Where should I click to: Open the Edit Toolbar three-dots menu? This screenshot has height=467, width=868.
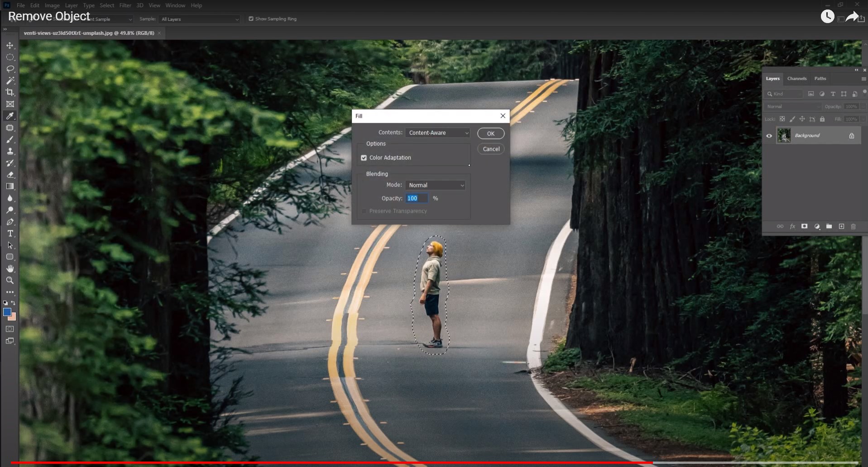pos(10,292)
